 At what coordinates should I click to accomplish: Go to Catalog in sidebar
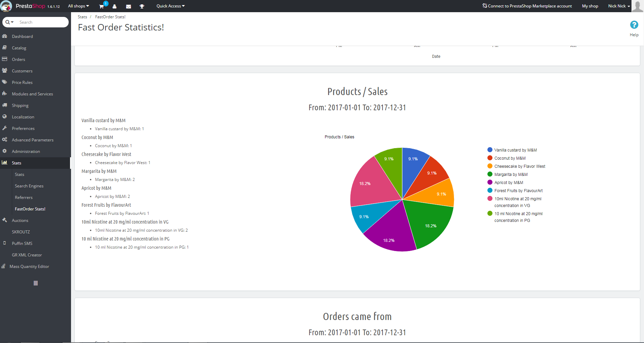pos(19,48)
